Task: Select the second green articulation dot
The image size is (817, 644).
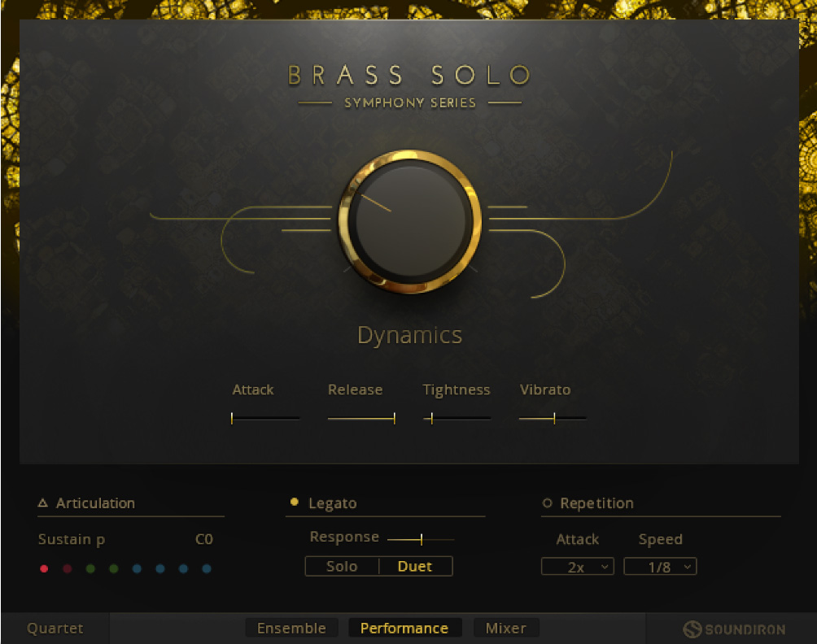Action: click(x=114, y=568)
